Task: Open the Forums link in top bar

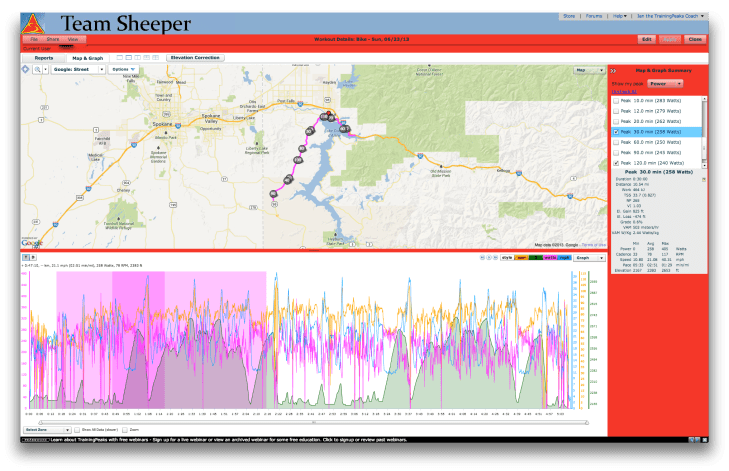Action: click(x=594, y=16)
